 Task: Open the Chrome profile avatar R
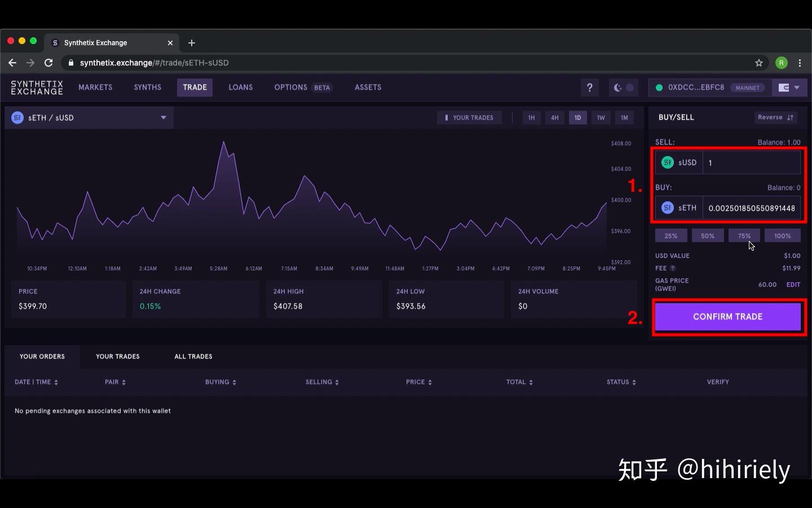782,63
